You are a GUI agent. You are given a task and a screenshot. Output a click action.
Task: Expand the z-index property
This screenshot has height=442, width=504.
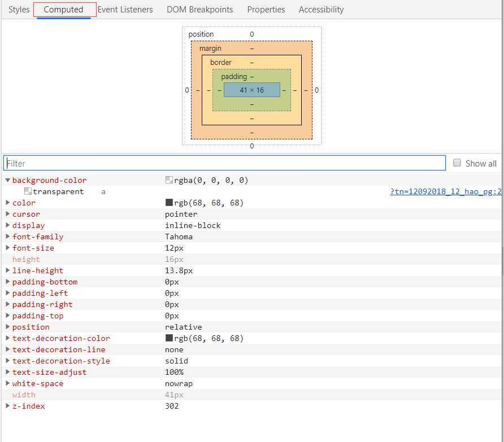coord(8,406)
